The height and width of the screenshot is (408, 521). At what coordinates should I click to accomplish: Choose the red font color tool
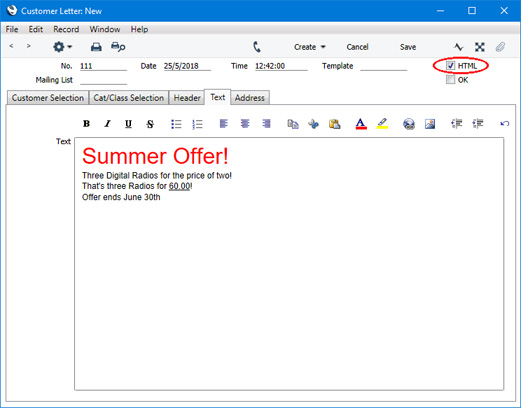click(x=361, y=124)
